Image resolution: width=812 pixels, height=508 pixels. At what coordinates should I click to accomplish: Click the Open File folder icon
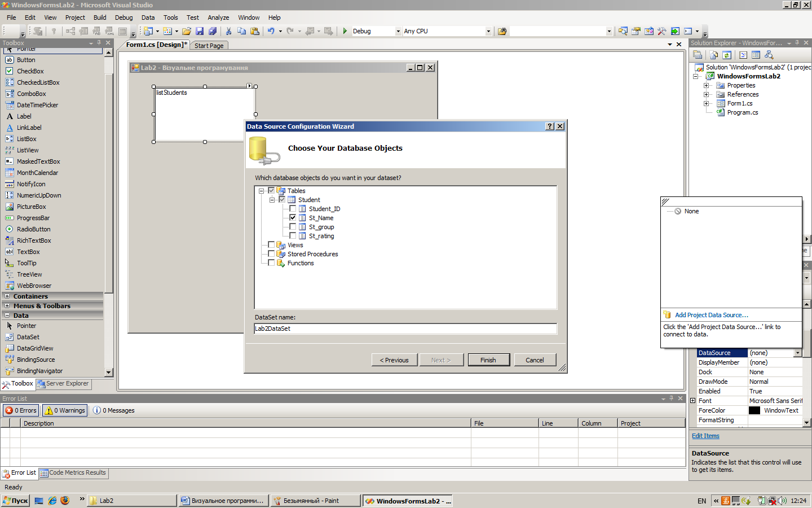point(187,31)
